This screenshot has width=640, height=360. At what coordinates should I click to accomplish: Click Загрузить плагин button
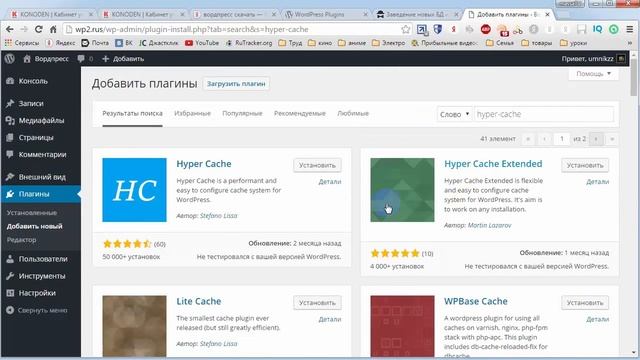point(236,84)
